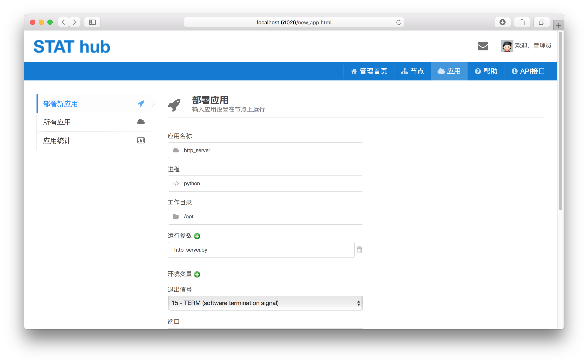Add a run parameter with the green plus icon

click(x=197, y=236)
